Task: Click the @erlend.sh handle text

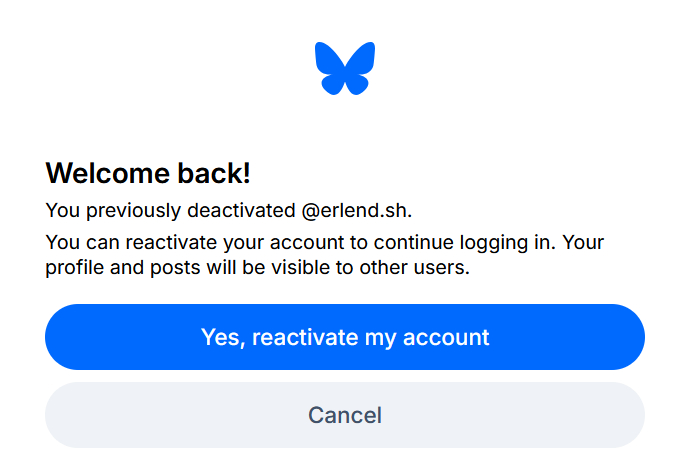Action: point(356,211)
